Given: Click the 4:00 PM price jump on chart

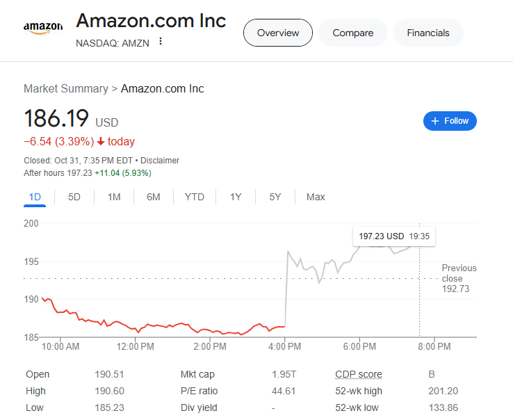Looking at the screenshot, I should point(286,289).
